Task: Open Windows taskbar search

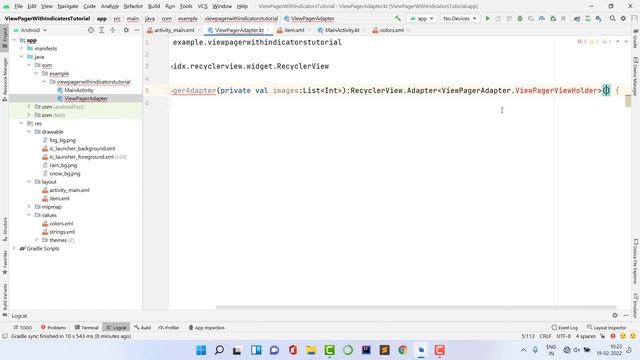Action: coord(219,350)
